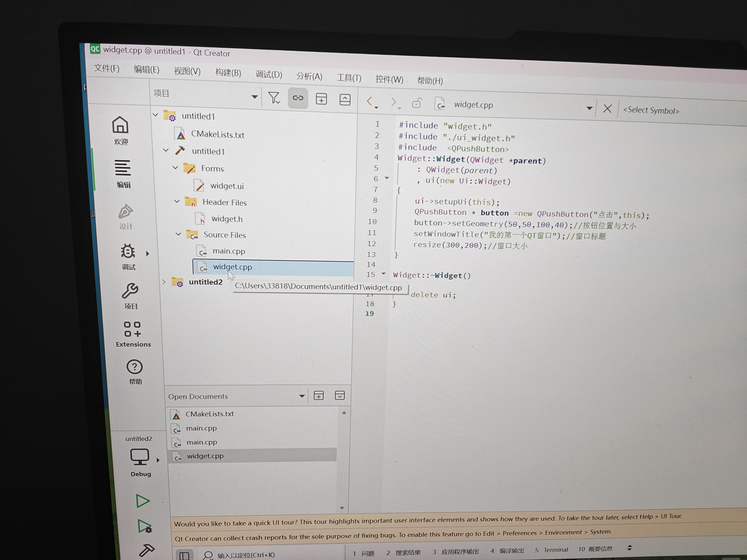Open the Select Symbol dropdown
This screenshot has width=747, height=560.
[x=651, y=110]
